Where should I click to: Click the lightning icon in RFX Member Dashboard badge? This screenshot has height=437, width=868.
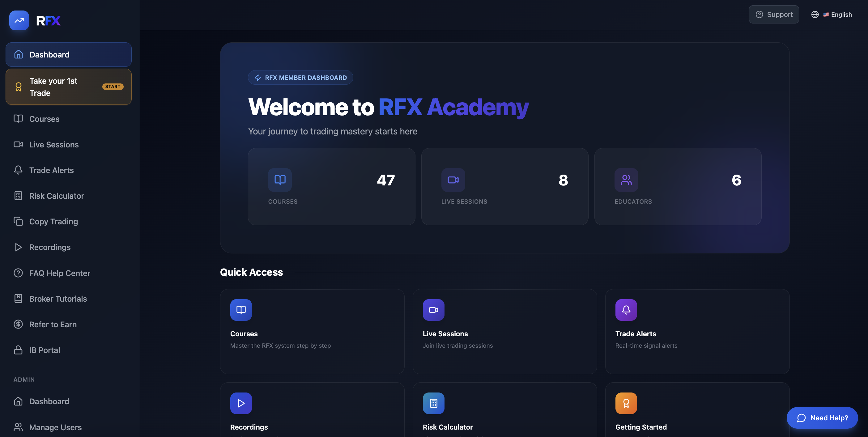[258, 78]
